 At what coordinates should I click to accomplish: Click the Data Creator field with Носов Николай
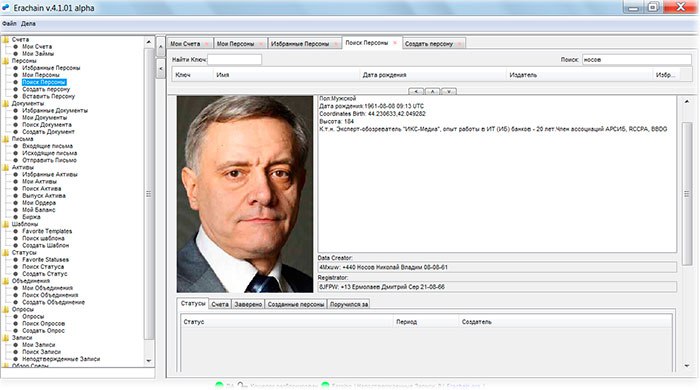tap(497, 267)
